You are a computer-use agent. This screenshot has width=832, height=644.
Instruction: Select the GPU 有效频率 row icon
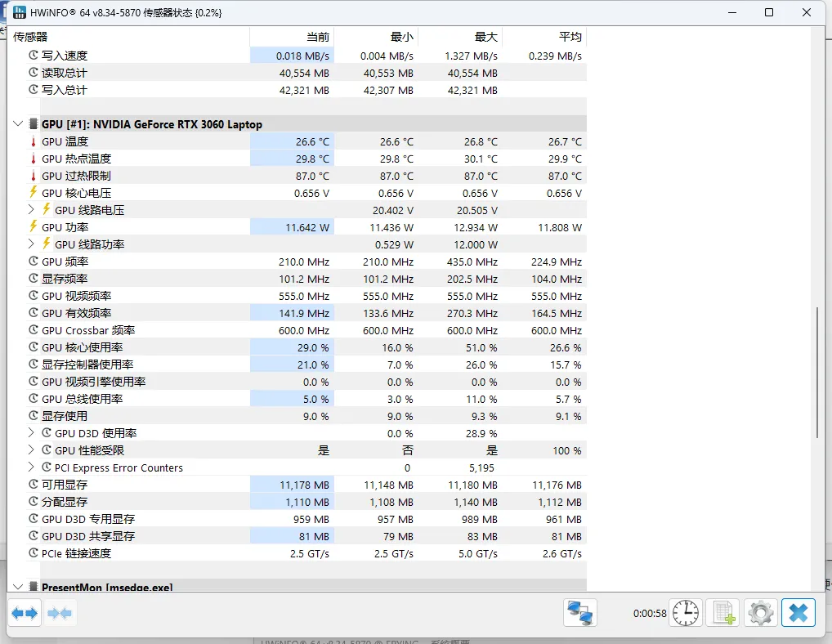coord(34,312)
